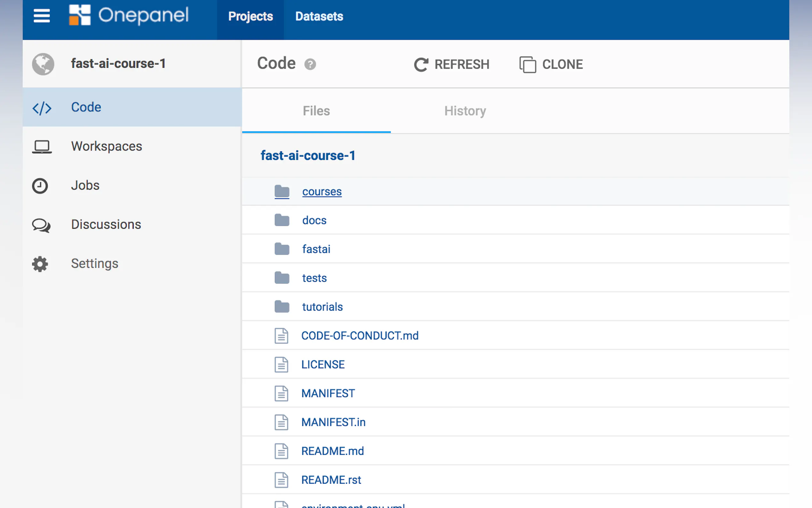This screenshot has width=812, height=508.
Task: Open Jobs via clock icon
Action: [40, 186]
